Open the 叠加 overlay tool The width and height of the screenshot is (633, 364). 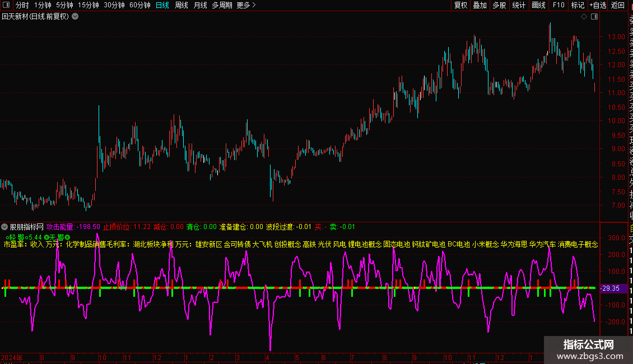pos(480,5)
